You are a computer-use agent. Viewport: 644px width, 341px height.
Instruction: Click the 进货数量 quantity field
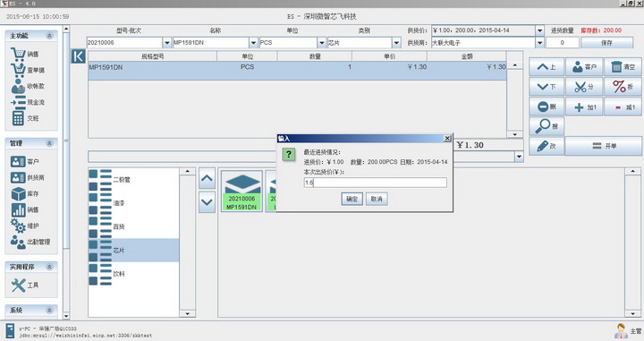pyautogui.click(x=563, y=43)
